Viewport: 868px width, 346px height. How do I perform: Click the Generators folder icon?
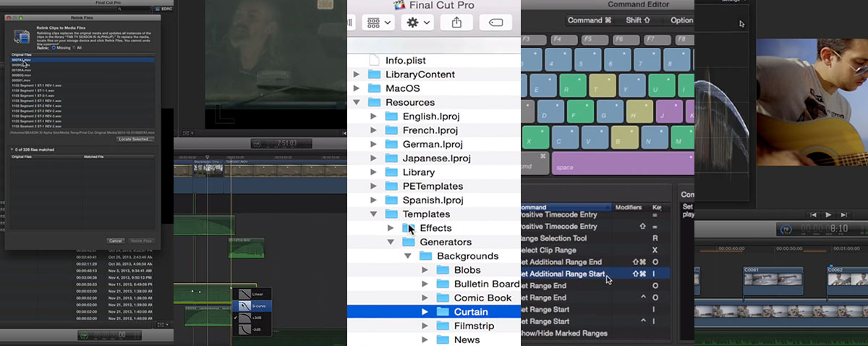tap(409, 242)
